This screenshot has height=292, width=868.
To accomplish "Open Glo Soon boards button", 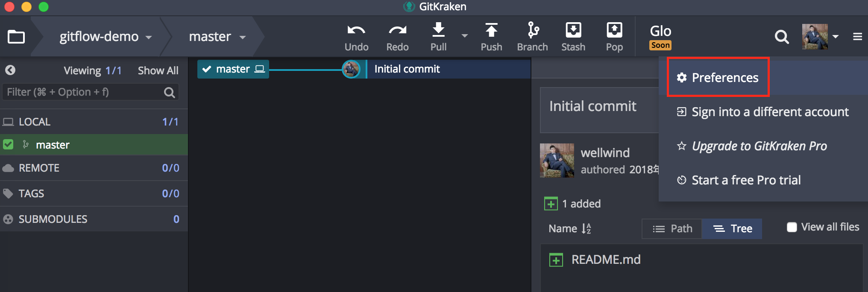I will pos(660,37).
